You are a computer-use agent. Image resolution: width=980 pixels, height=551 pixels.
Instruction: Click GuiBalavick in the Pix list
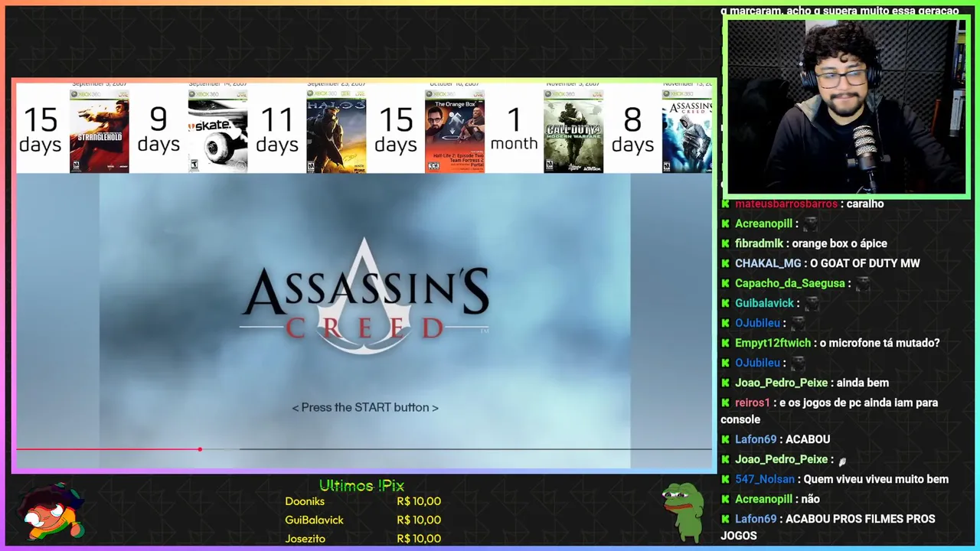pyautogui.click(x=314, y=520)
